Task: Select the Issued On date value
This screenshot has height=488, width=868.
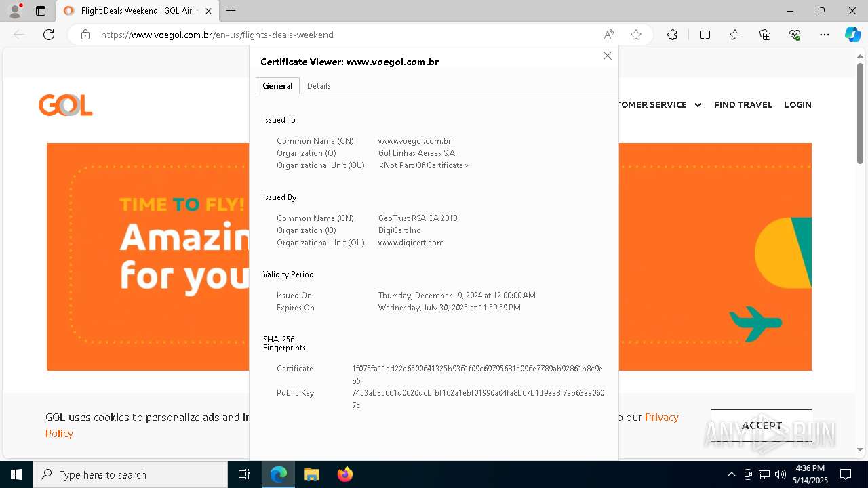Action: pyautogui.click(x=457, y=296)
